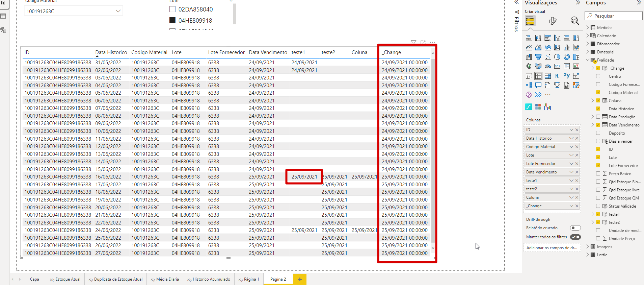Switch to data view in left sidebar

tap(3, 16)
